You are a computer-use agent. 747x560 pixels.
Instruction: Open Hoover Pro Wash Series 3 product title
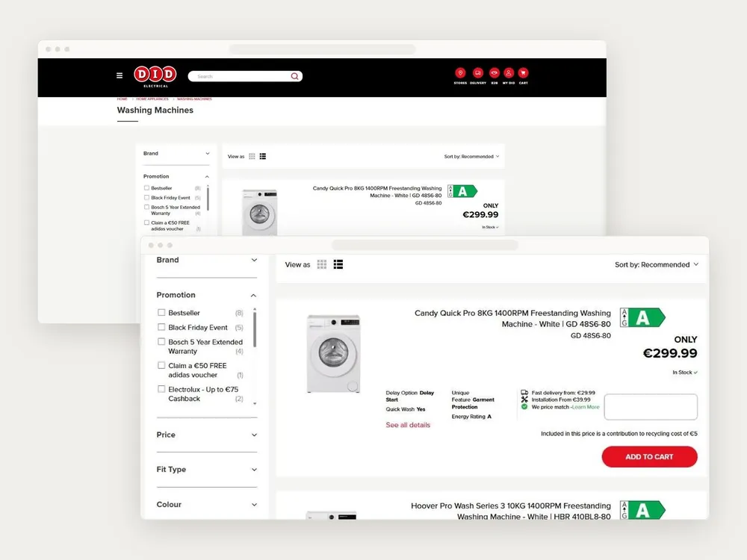(511, 511)
